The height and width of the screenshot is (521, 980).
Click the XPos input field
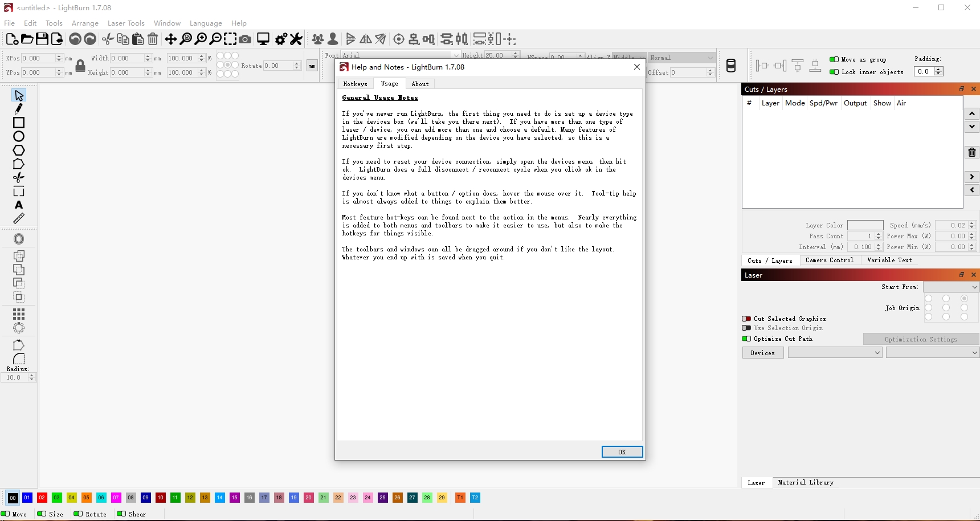[38, 58]
